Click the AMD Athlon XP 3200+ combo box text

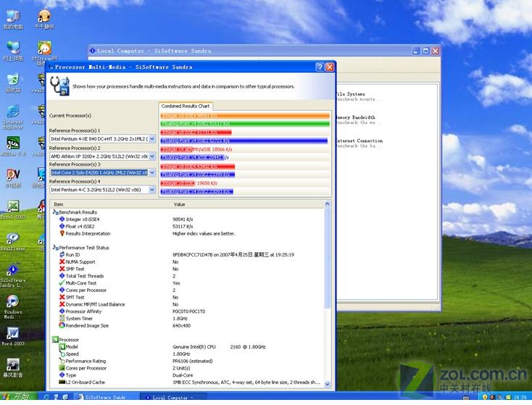pyautogui.click(x=99, y=156)
